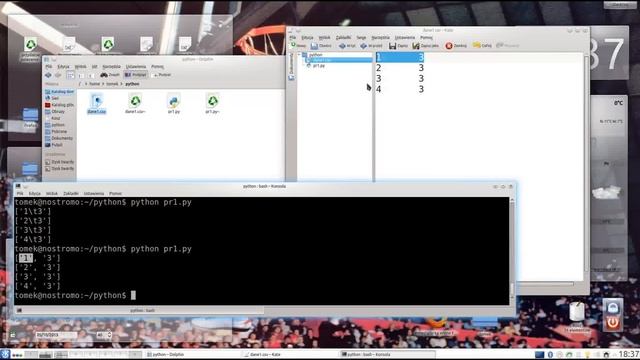This screenshot has width=640, height=360.
Task: Open Pomoc menu in Dolphin
Action: 158,67
